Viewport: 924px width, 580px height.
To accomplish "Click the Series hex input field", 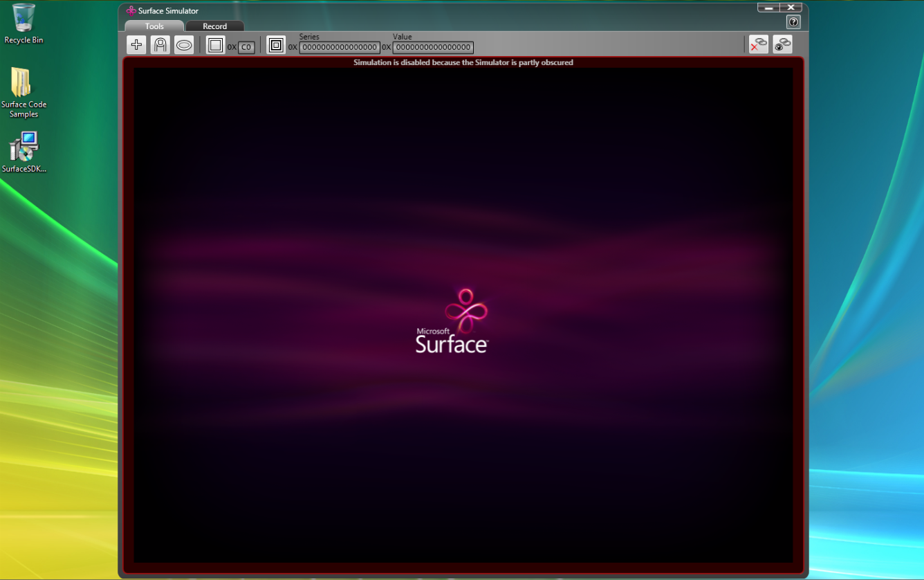I will coord(340,48).
